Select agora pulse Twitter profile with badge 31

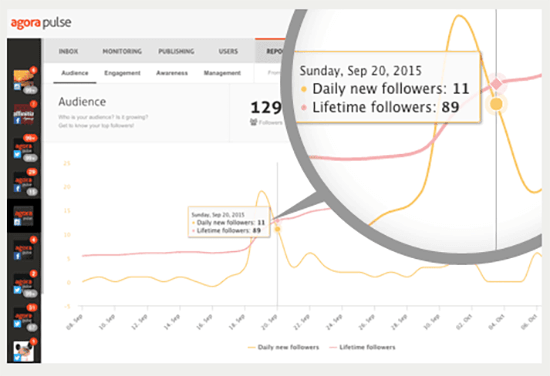[x=24, y=318]
